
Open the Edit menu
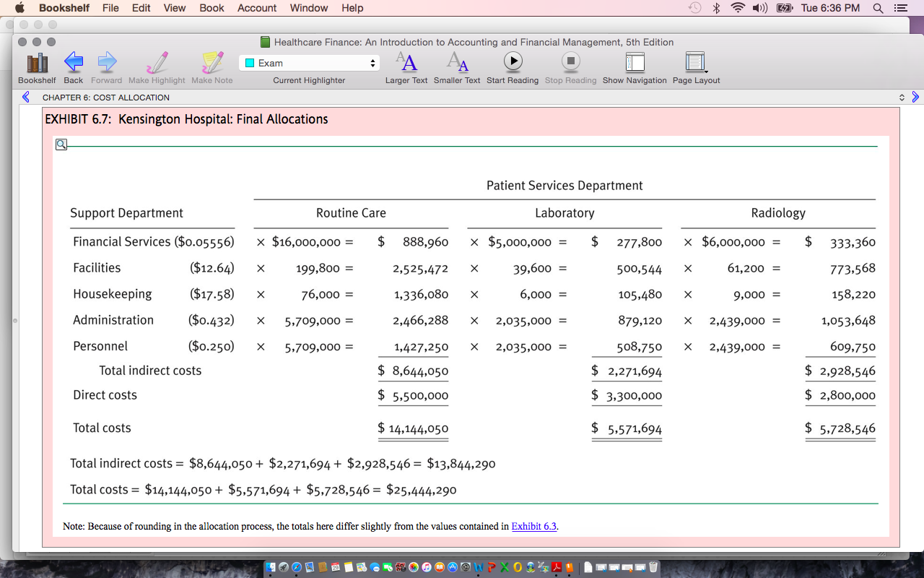(141, 8)
